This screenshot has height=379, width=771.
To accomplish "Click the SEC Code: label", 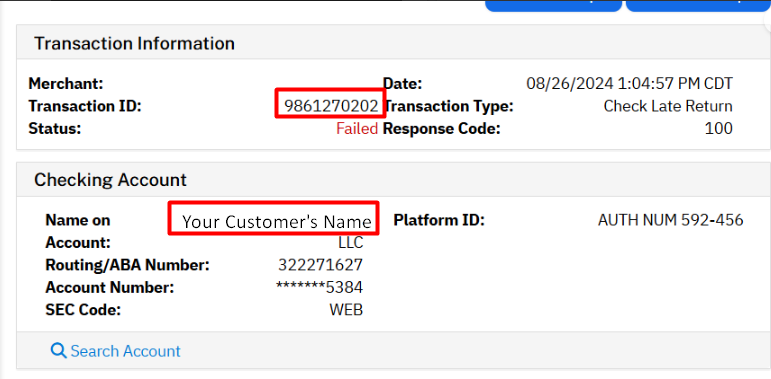I will (x=83, y=310).
